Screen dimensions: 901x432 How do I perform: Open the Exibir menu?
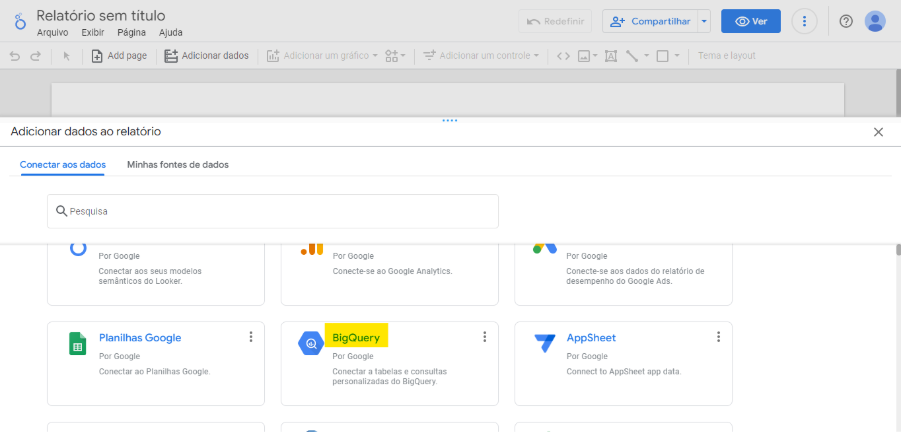[93, 33]
